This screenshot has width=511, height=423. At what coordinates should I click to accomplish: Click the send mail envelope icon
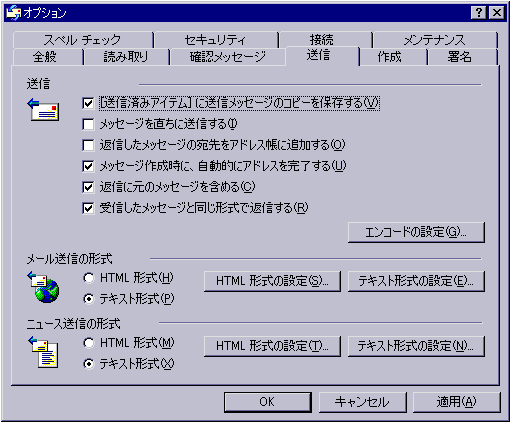43,109
